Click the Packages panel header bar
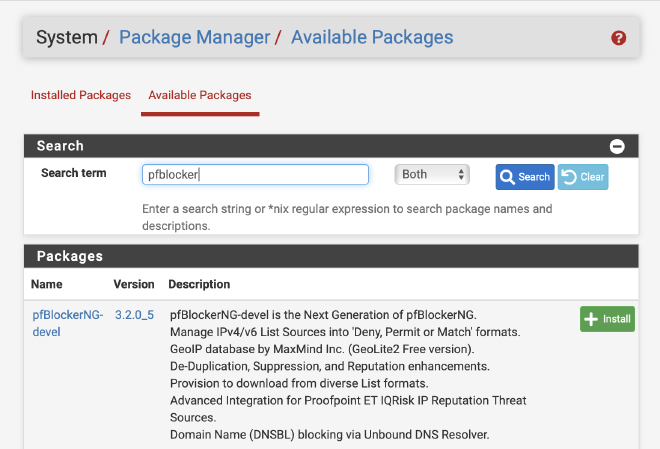 (331, 256)
